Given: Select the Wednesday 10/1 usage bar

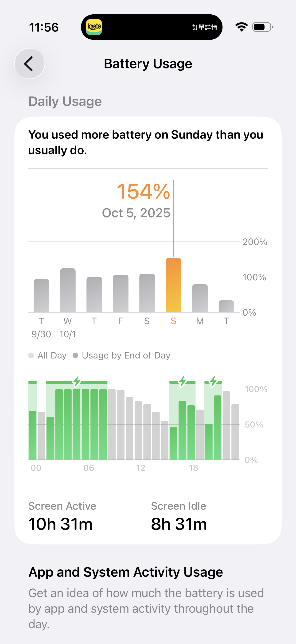Looking at the screenshot, I should (68, 290).
